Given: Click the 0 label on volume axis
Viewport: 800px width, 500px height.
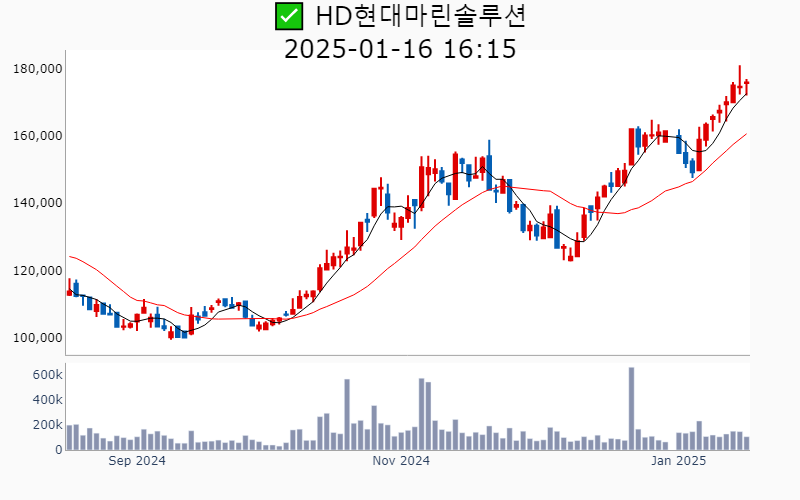Looking at the screenshot, I should [59, 450].
